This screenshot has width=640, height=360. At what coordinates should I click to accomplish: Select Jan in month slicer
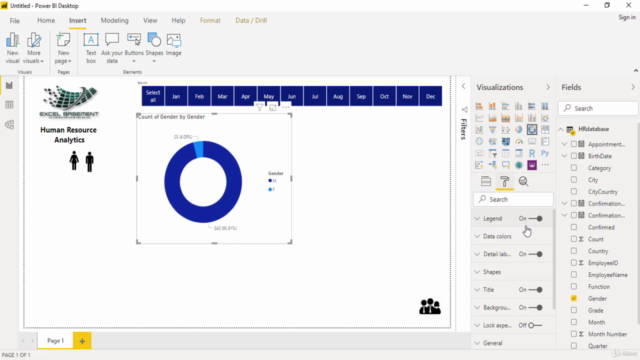coord(176,96)
